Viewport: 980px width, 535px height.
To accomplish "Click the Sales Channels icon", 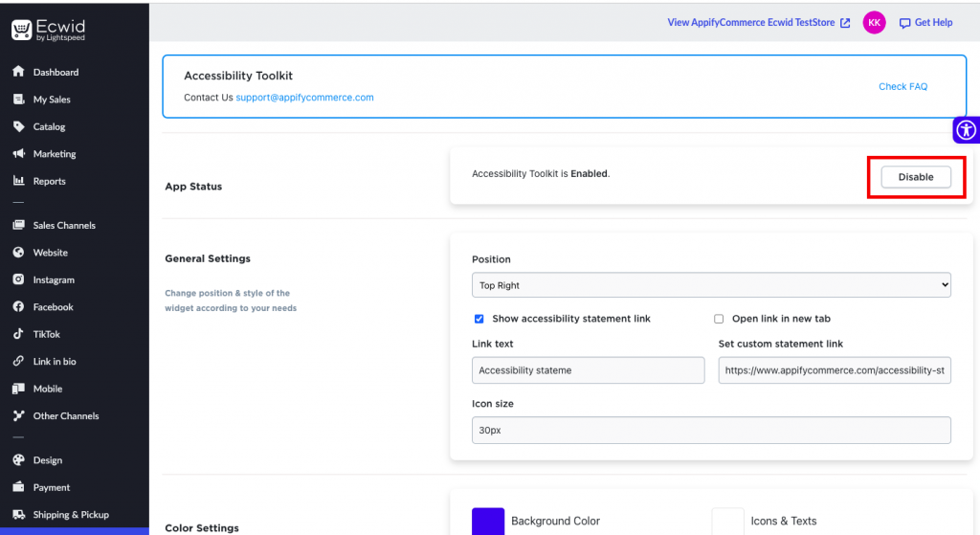I will point(19,225).
